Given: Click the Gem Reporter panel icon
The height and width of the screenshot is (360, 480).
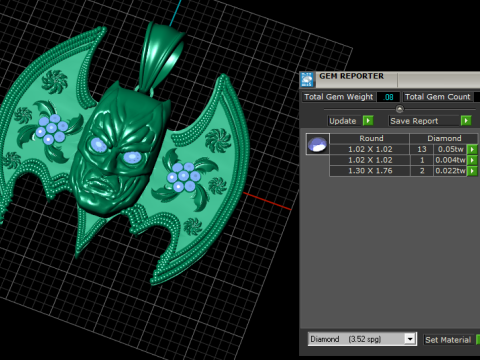Looking at the screenshot, I should tap(307, 80).
